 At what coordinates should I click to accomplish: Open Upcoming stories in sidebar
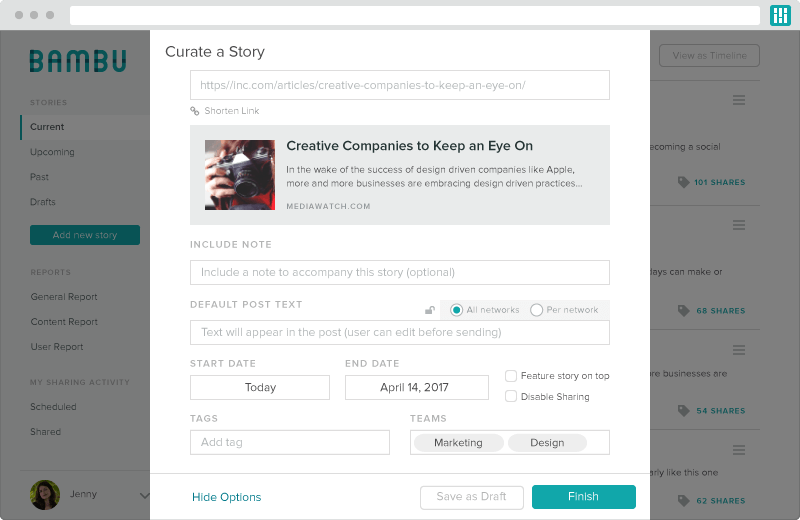click(x=52, y=152)
